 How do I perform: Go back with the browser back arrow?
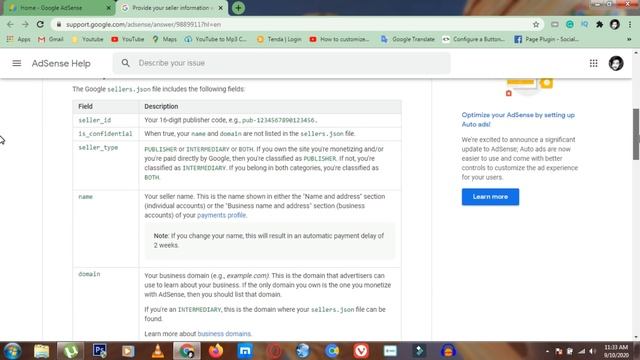click(10, 24)
